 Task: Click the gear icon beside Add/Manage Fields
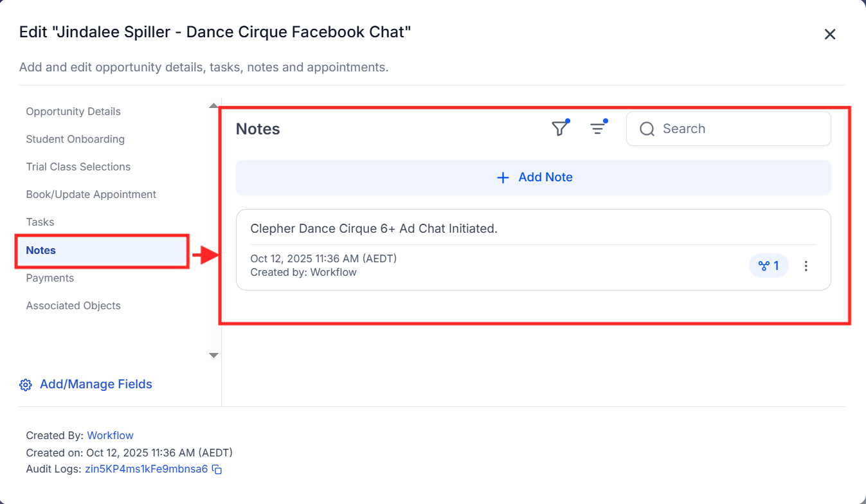pyautogui.click(x=26, y=384)
